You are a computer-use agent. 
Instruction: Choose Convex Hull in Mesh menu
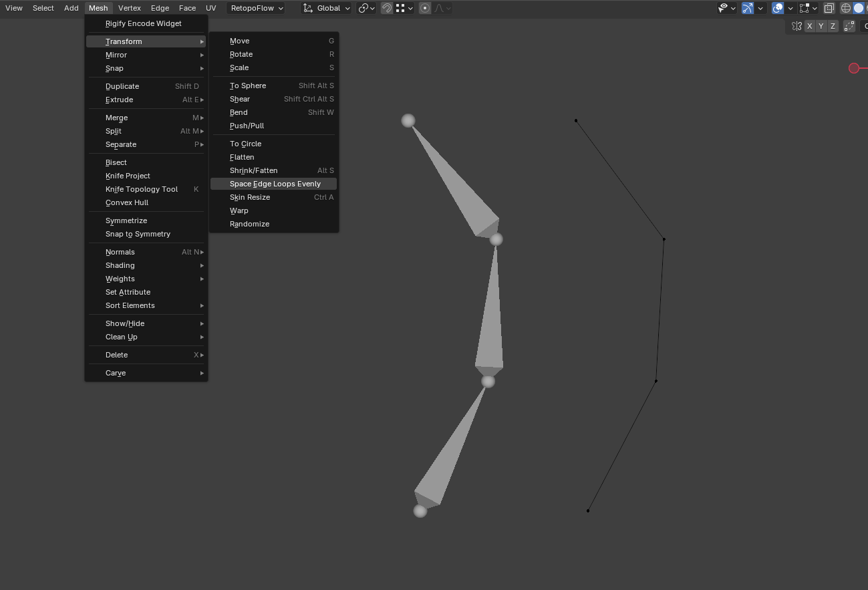point(146,202)
